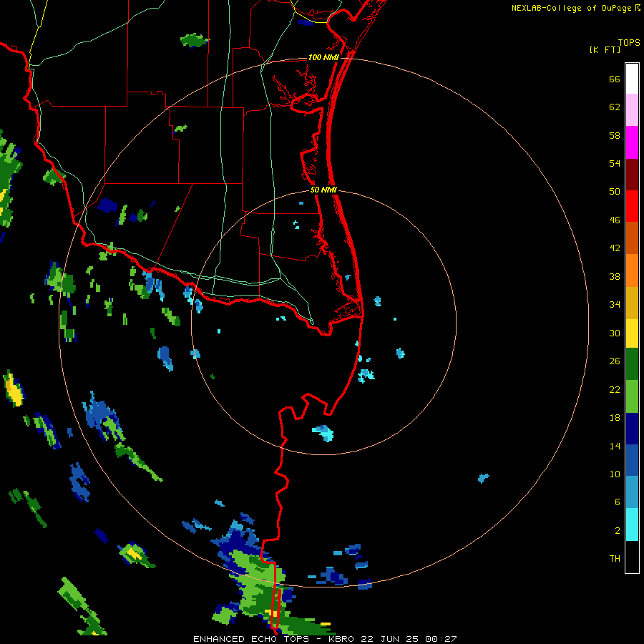Click the "NEXLAB-College of DuPage" credit text
Screen dimensions: 644x644
tap(571, 8)
